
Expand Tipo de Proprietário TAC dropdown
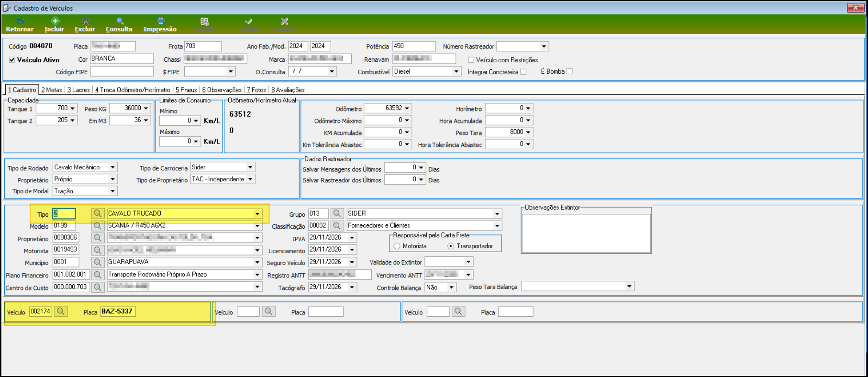[x=250, y=179]
